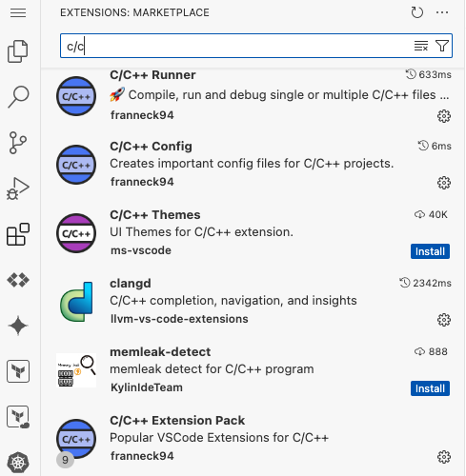
Task: Click the EXTENSIONS: MARKETPLACE header title
Action: (x=134, y=12)
